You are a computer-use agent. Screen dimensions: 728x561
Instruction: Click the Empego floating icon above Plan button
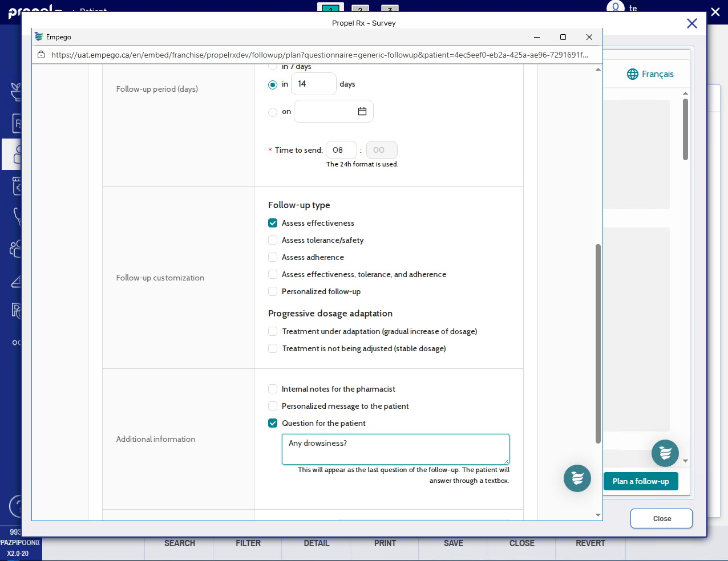665,453
